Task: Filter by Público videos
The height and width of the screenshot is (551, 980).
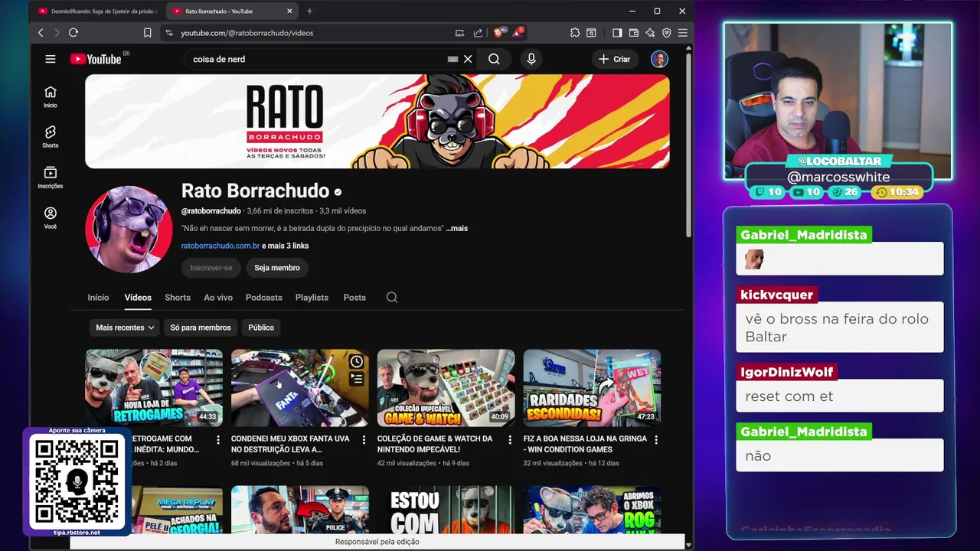Action: pos(261,328)
